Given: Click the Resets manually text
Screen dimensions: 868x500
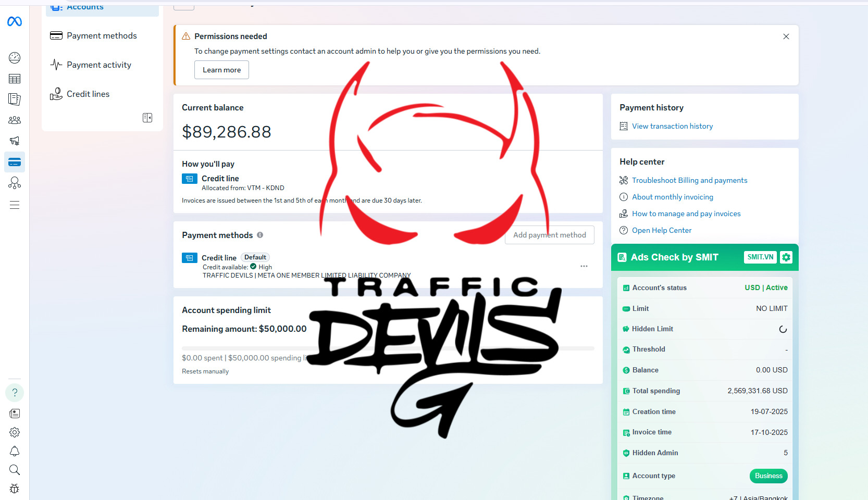Looking at the screenshot, I should (x=205, y=371).
